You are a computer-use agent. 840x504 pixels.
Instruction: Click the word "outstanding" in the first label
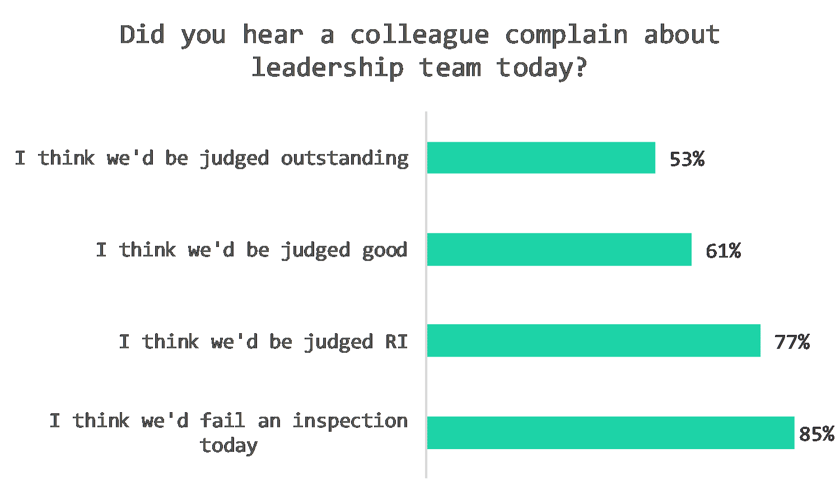(344, 158)
